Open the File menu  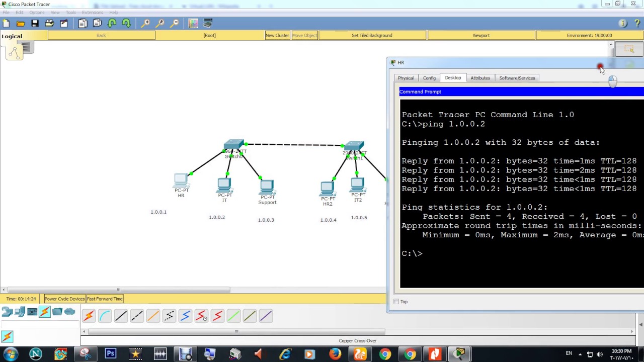click(6, 13)
